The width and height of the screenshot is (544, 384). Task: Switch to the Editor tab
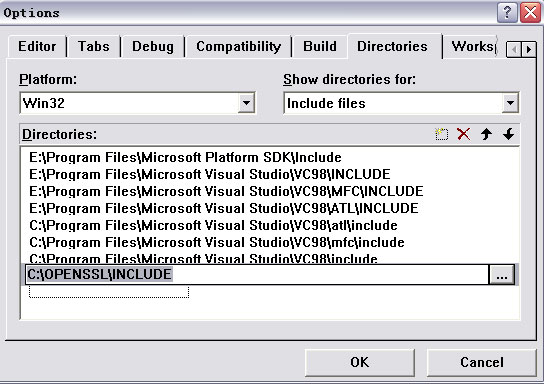point(37,46)
